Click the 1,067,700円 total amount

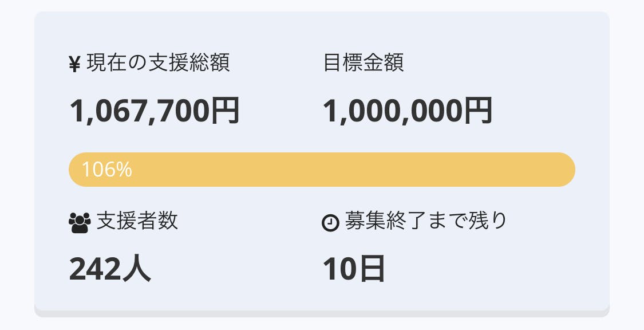pos(154,111)
